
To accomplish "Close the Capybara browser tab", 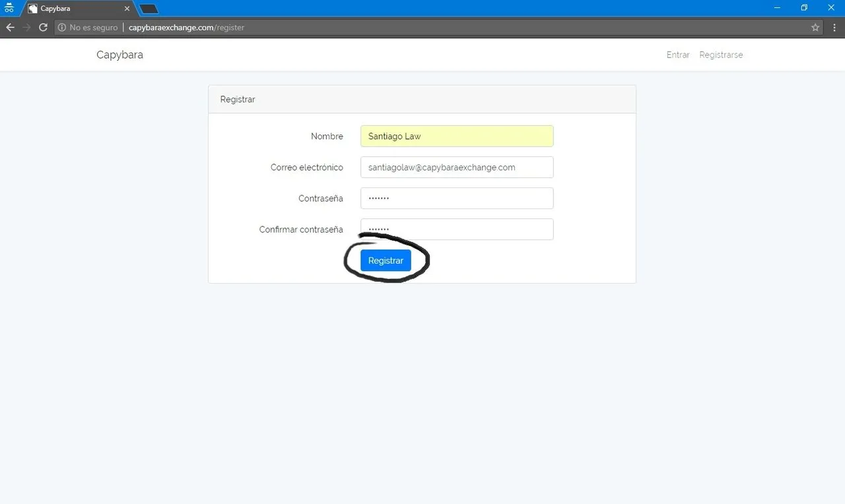I will 127,9.
